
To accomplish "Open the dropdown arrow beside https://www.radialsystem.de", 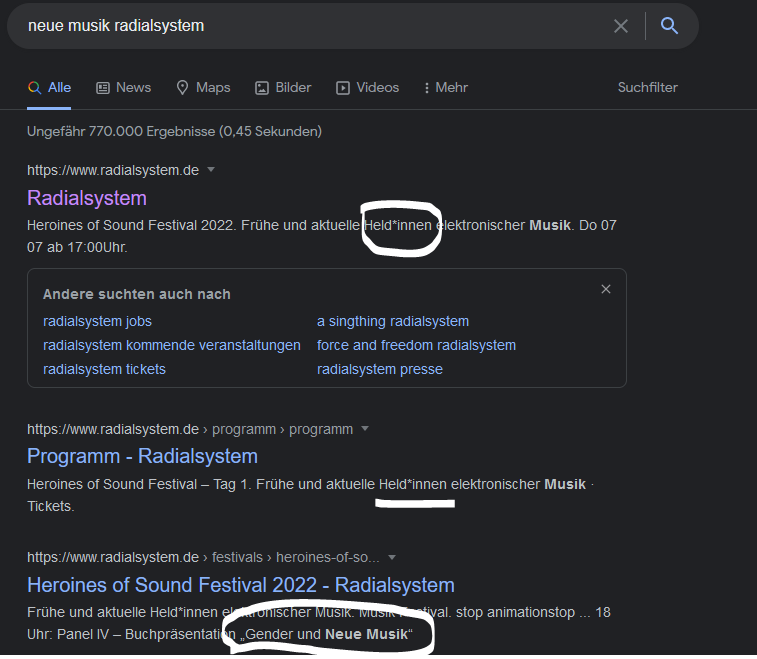I will pyautogui.click(x=210, y=170).
